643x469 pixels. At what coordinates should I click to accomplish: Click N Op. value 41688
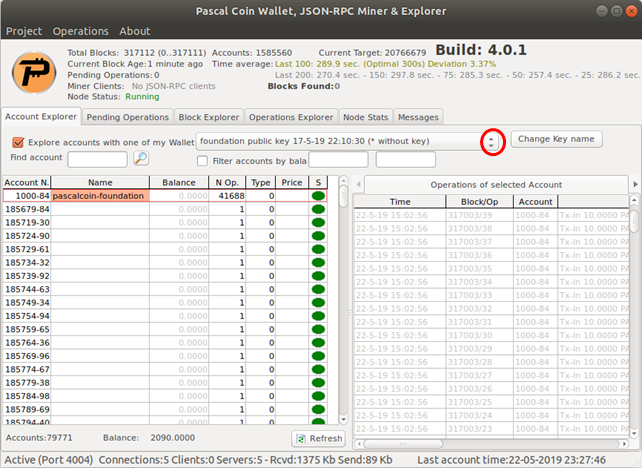point(231,196)
